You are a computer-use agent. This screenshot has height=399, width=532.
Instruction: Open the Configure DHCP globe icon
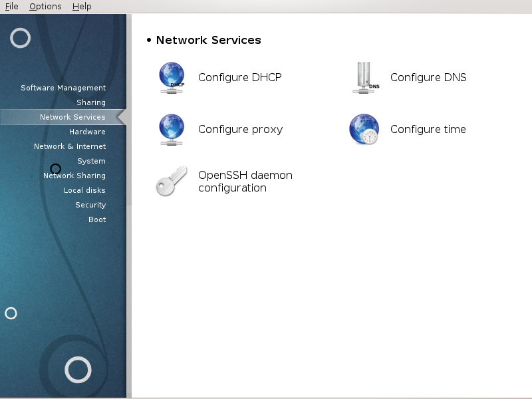pyautogui.click(x=172, y=78)
